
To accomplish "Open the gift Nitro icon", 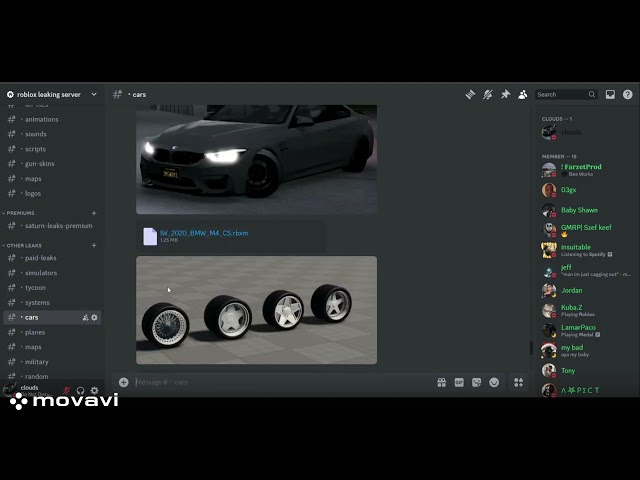I will coord(442,382).
